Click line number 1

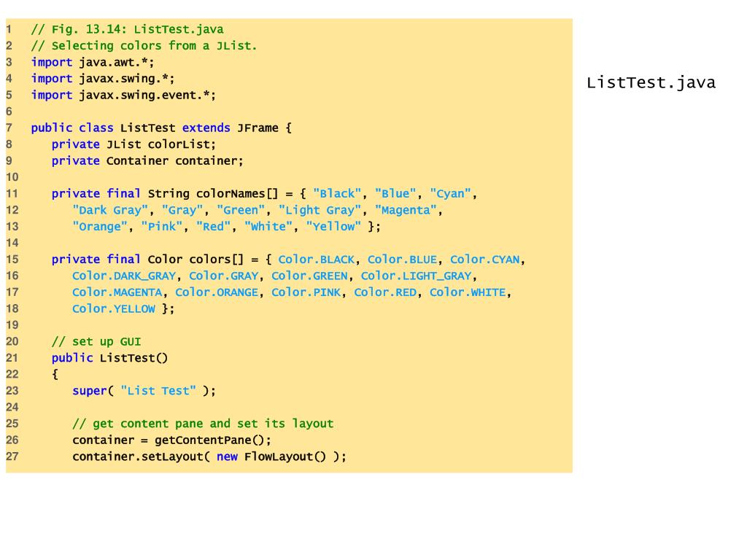point(9,29)
